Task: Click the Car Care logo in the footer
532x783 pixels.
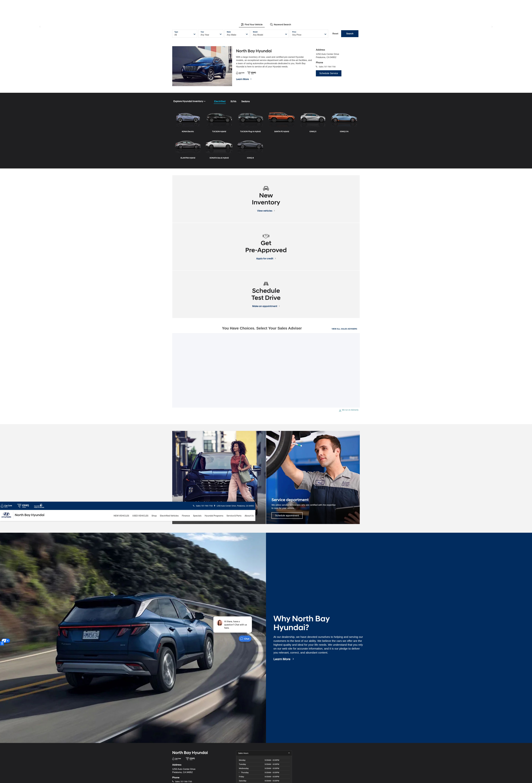Action: [176, 759]
